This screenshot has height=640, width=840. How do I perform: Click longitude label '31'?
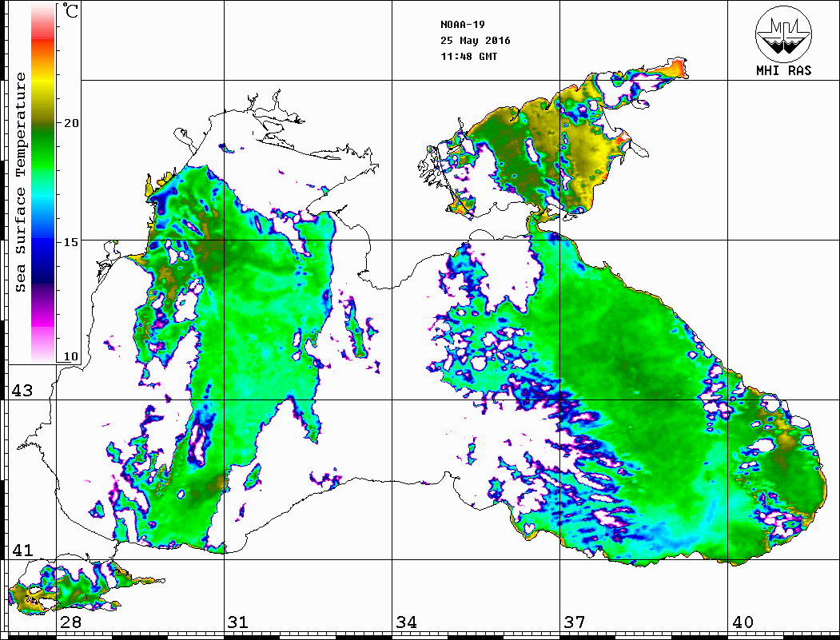(238, 622)
